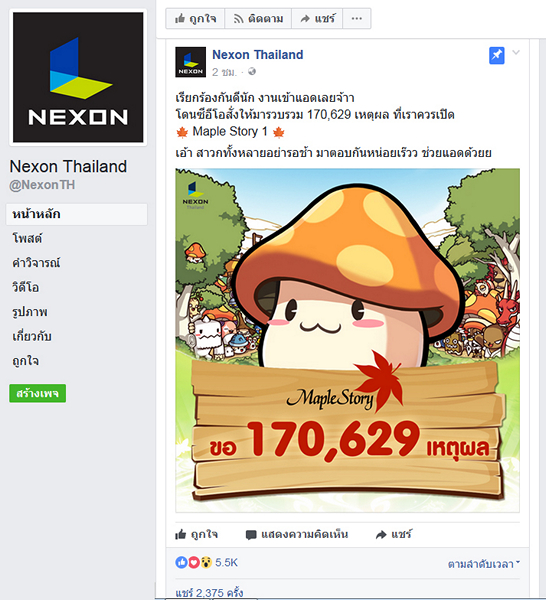Like the post using ถูกใจ below image
Viewport: 546px width, 600px height.
[x=196, y=534]
